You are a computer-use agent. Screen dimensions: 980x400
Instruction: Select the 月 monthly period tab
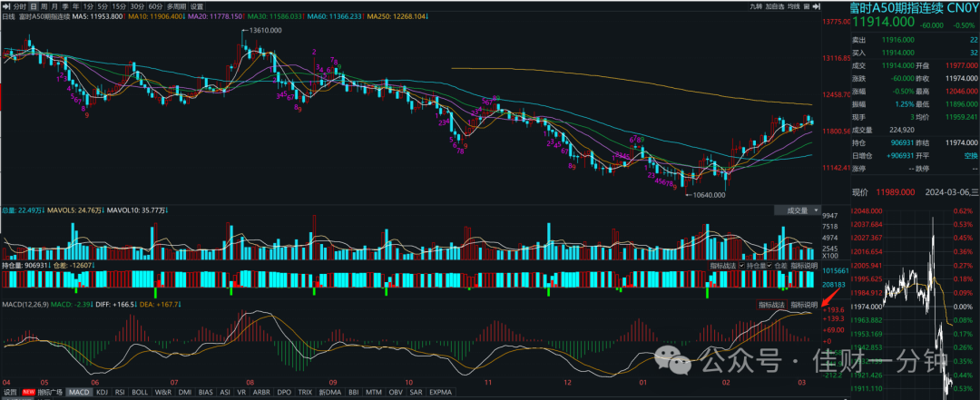coord(54,6)
